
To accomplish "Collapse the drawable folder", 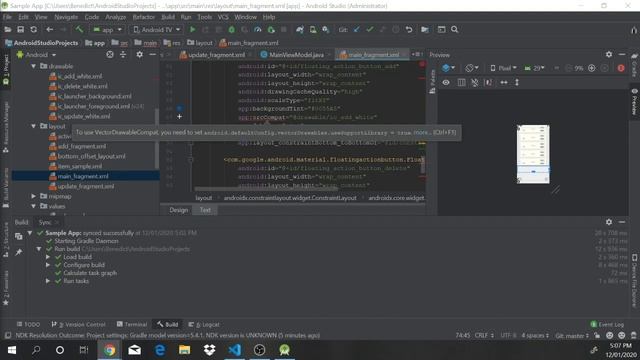I will coord(34,66).
